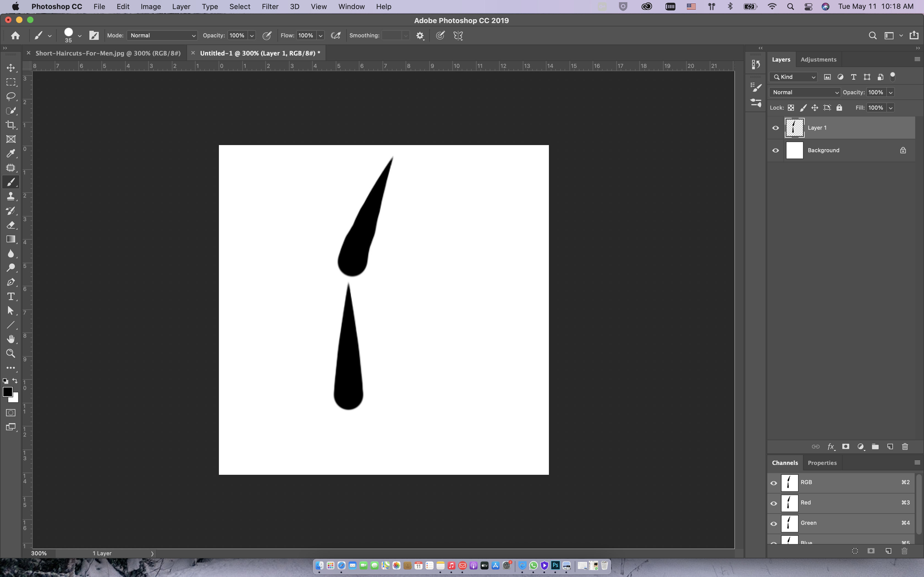Select the Clone Stamp tool

tap(11, 196)
